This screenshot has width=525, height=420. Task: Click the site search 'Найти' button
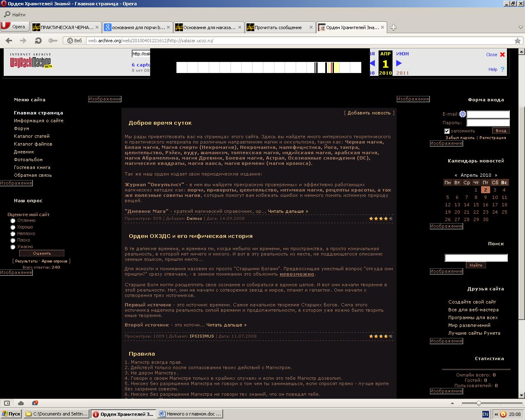pos(476,265)
